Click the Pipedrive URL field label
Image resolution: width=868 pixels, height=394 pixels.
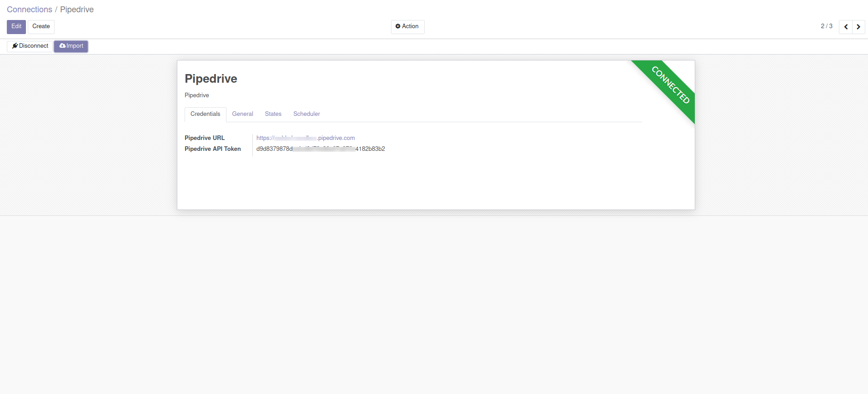(205, 138)
